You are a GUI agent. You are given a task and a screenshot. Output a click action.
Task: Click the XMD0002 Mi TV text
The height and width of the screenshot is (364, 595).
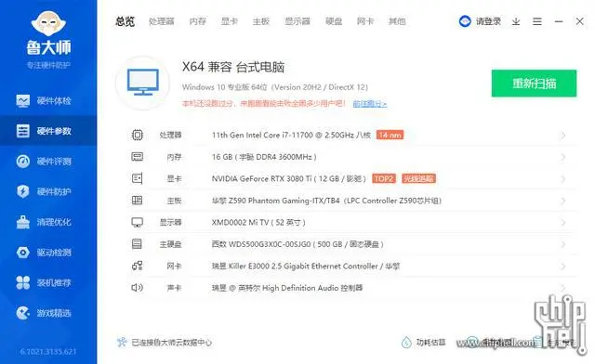(258, 223)
